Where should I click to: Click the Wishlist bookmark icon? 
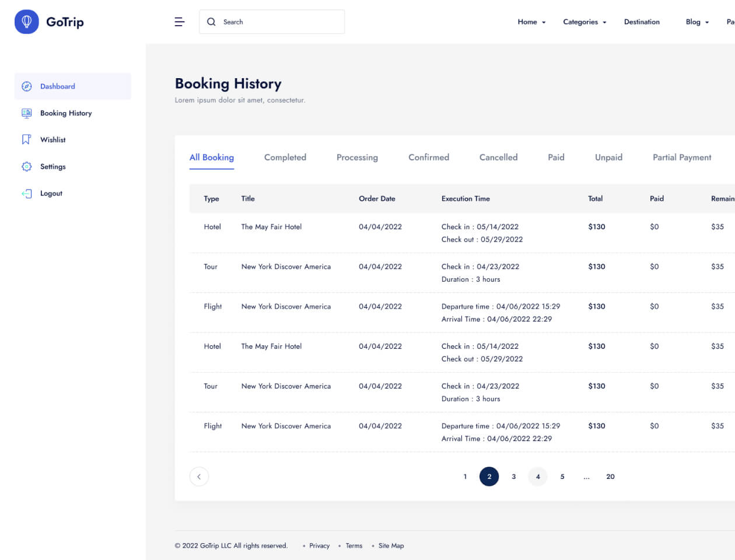tap(26, 139)
